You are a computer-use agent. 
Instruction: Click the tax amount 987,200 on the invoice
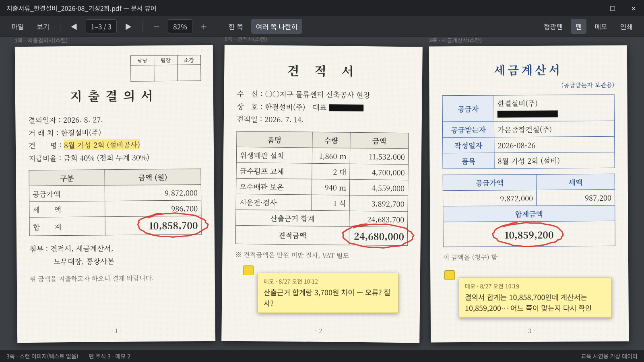598,198
